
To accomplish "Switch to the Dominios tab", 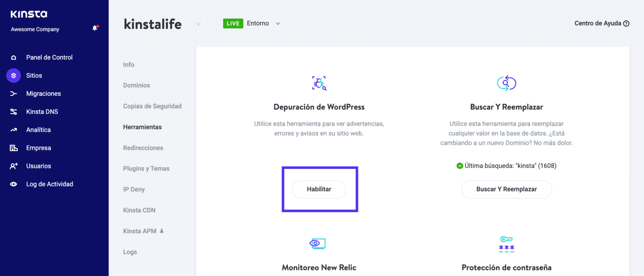I will tap(136, 85).
